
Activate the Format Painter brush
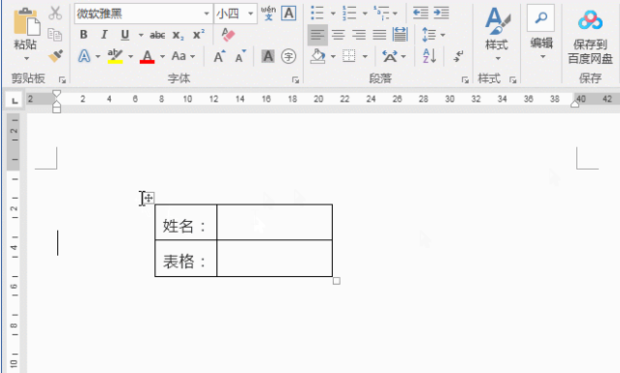[55, 55]
